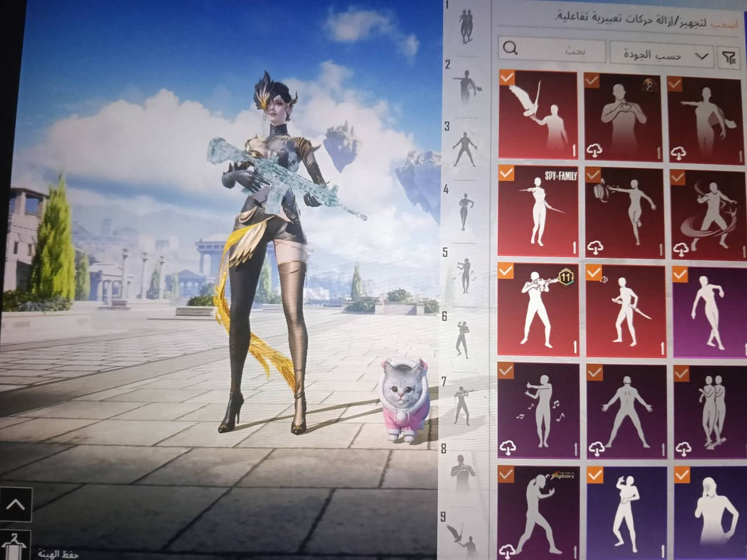Screen dimensions: 747x560
Task: Select emote slot 1 with the couple pose
Action: [x=466, y=26]
